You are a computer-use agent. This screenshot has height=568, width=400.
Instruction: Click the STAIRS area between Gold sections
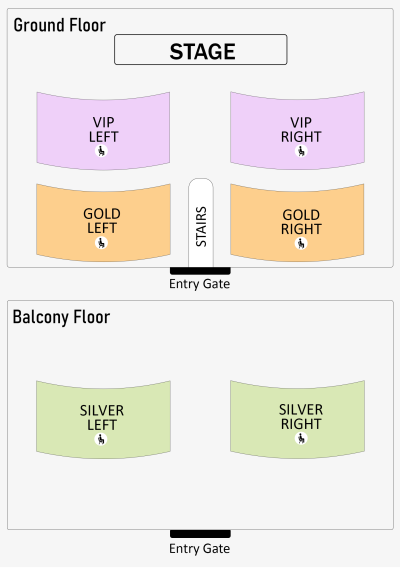[201, 223]
